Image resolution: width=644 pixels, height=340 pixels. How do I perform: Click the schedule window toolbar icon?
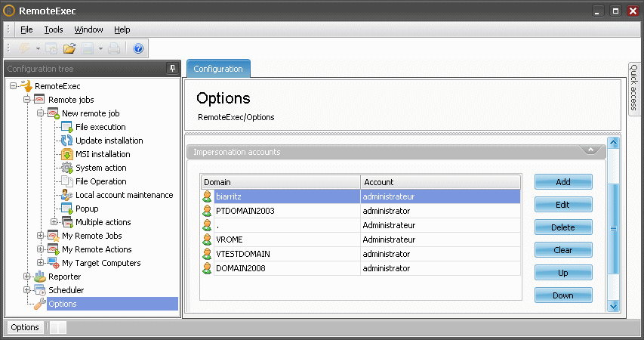tap(51, 48)
